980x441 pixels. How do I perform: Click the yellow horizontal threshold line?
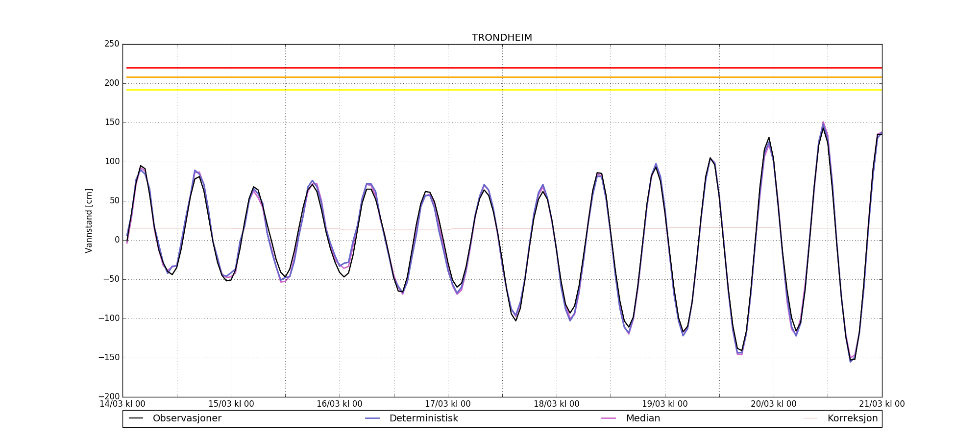click(502, 90)
